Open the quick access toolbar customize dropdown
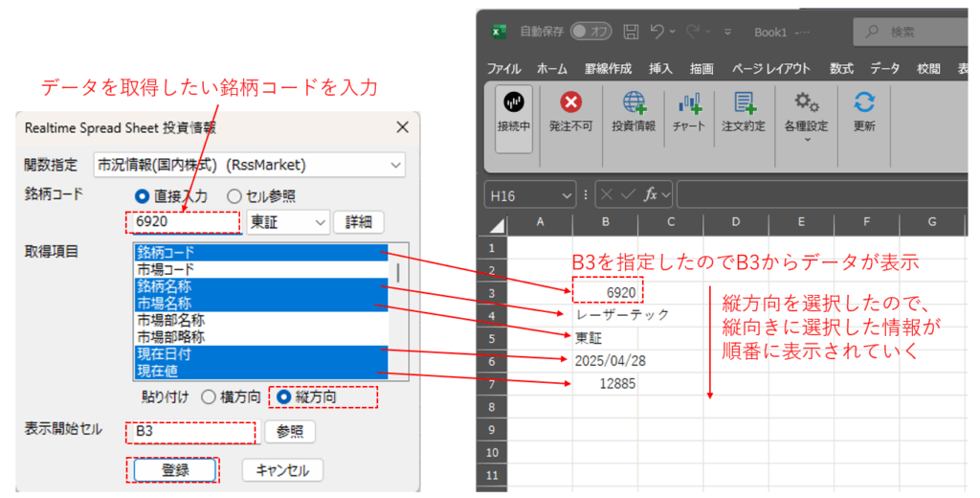 [x=727, y=32]
